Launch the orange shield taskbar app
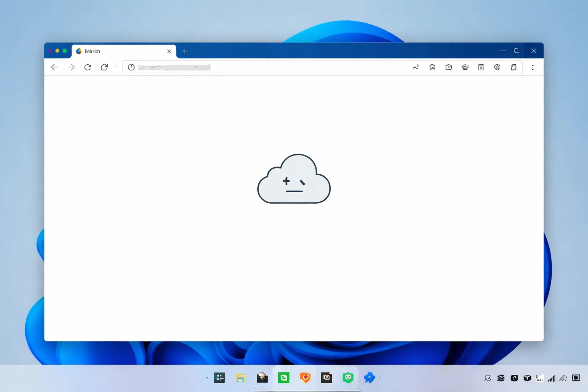Screen dimensions: 588x392 click(x=305, y=378)
